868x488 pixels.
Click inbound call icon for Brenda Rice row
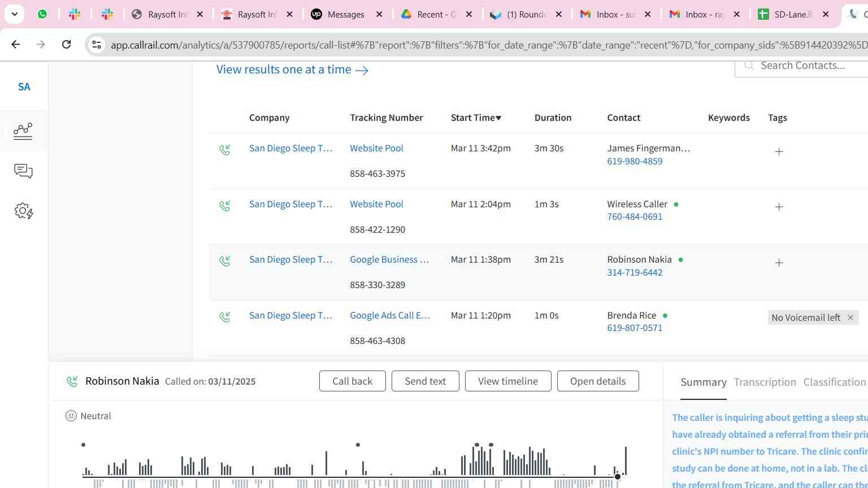tap(225, 317)
